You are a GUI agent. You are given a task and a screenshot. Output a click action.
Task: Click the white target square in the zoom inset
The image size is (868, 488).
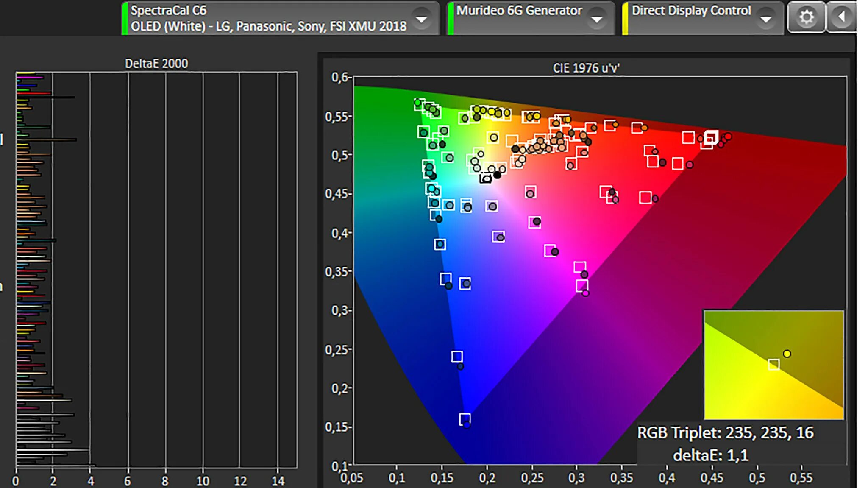pyautogui.click(x=773, y=364)
